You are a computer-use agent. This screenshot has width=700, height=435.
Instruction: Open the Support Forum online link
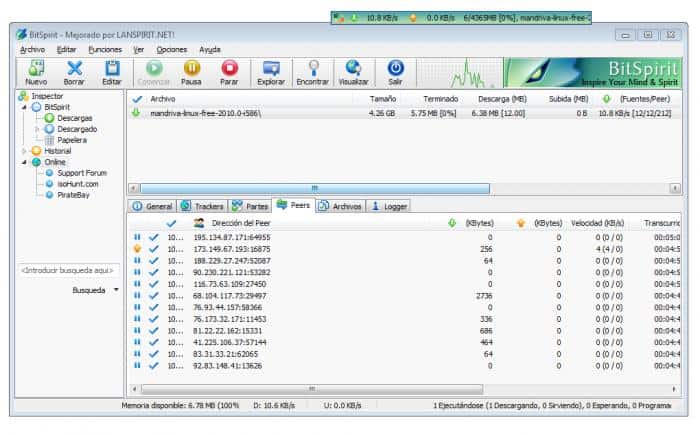[82, 173]
